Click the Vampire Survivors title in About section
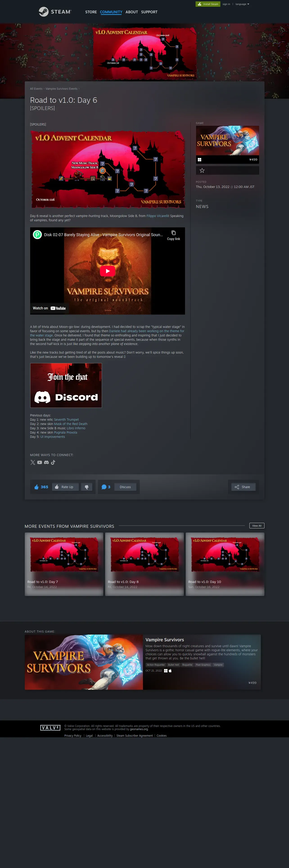The width and height of the screenshot is (289, 868). pos(165,640)
